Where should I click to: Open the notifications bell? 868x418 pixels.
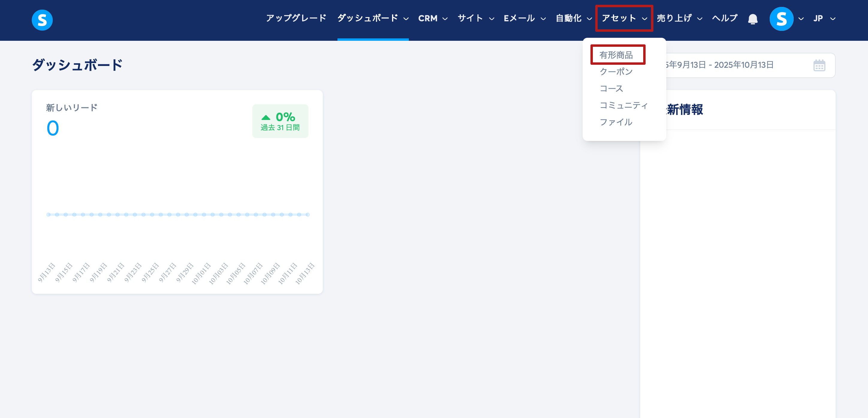pyautogui.click(x=752, y=19)
